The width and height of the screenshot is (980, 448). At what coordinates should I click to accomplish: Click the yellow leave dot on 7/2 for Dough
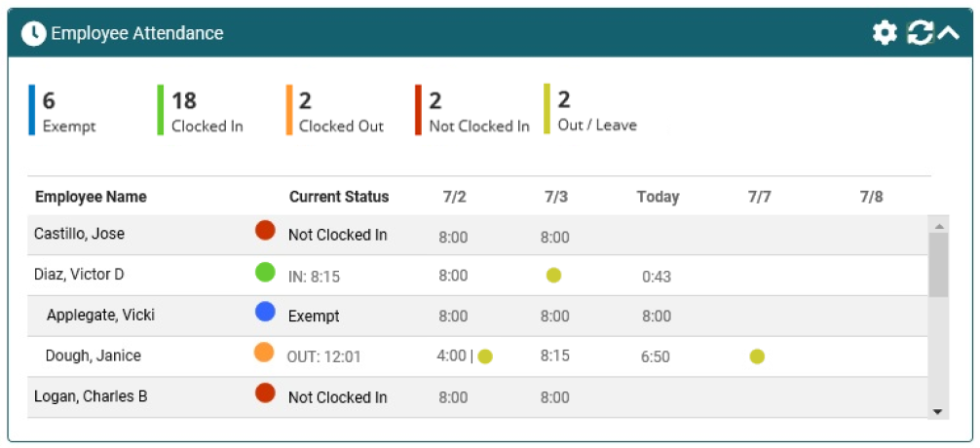coord(485,356)
